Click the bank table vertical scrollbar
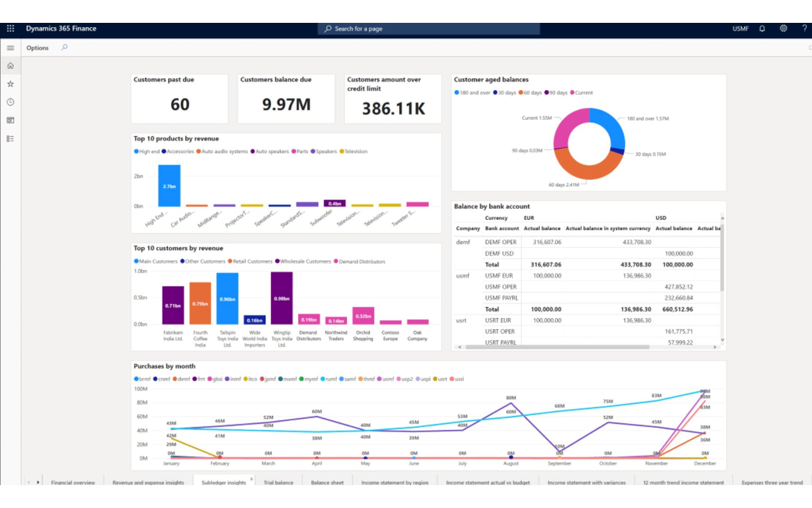Image resolution: width=812 pixels, height=508 pixels. (722, 257)
